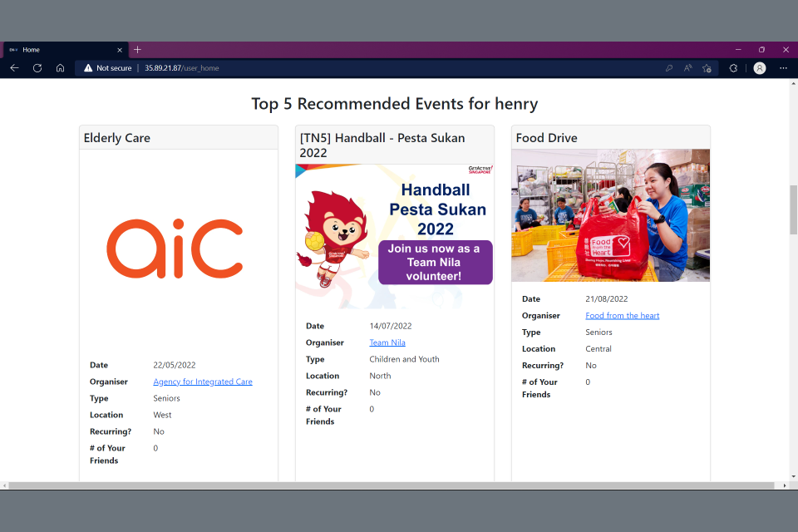Click the date 14/07/2022 on Handball card
This screenshot has height=532, width=798.
391,326
